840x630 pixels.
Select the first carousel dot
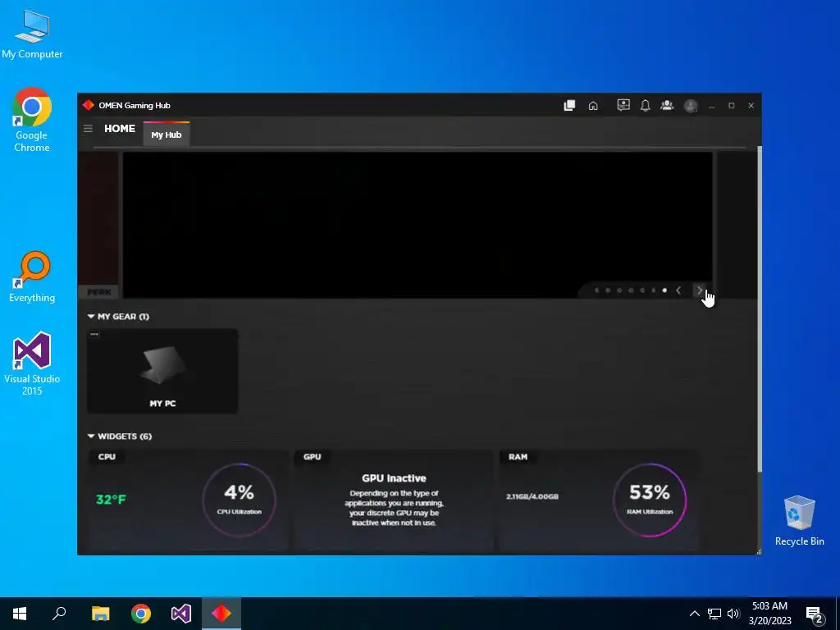point(596,290)
